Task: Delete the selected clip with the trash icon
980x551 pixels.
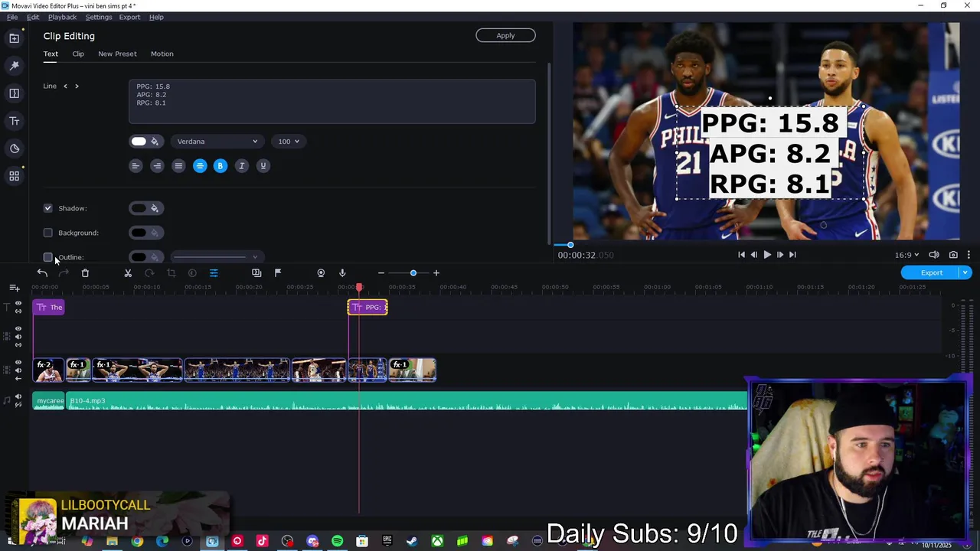Action: click(x=85, y=273)
